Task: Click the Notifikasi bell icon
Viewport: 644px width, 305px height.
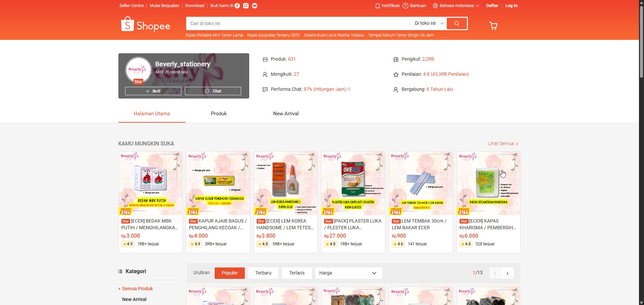Action: point(377,6)
